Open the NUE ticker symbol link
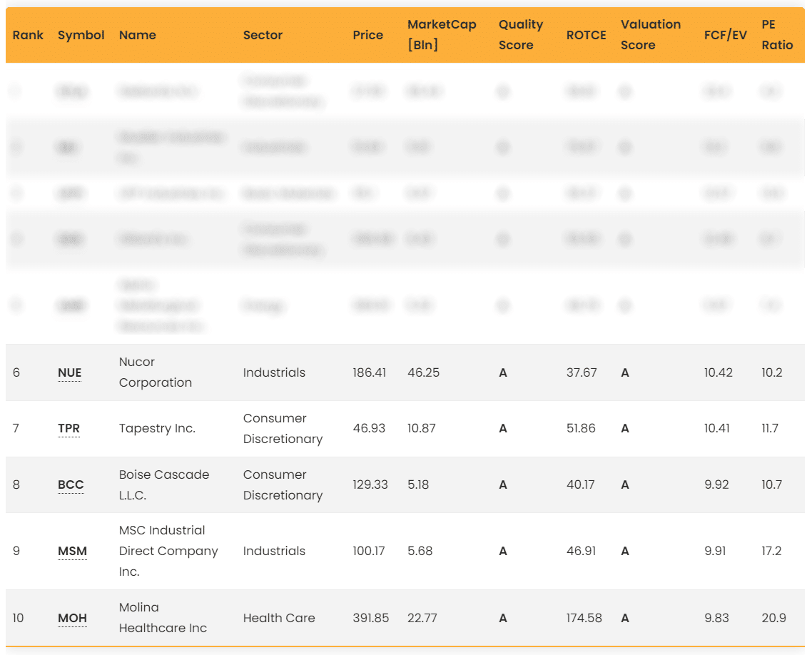 point(69,372)
